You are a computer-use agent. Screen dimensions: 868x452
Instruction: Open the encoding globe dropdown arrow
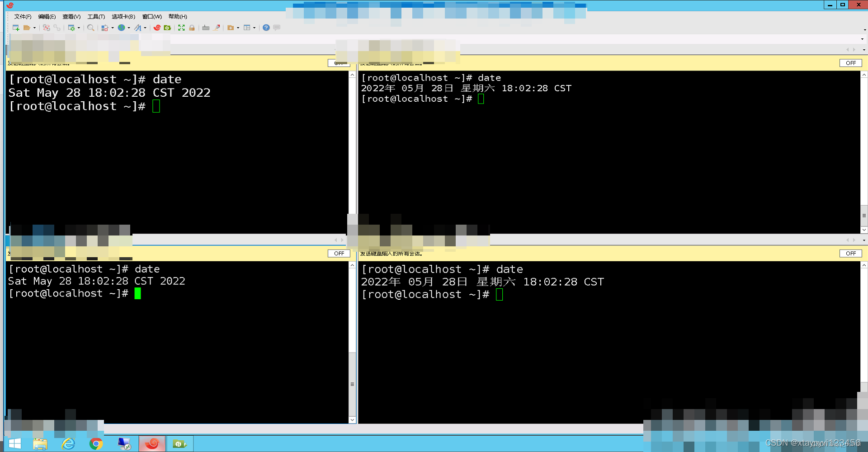tap(129, 28)
